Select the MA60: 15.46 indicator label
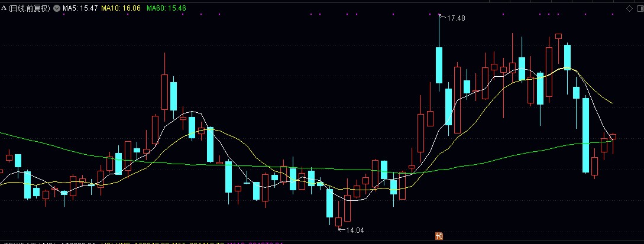The height and width of the screenshot is (244, 644). 166,8
